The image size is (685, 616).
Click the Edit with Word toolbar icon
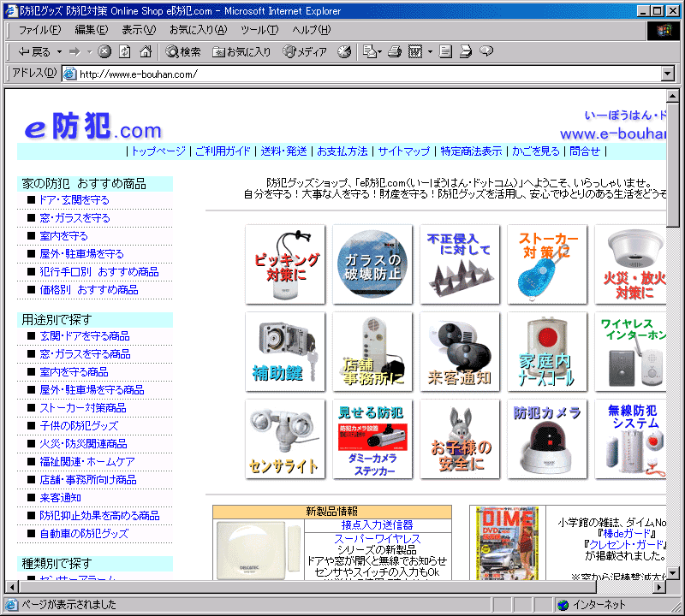[415, 52]
